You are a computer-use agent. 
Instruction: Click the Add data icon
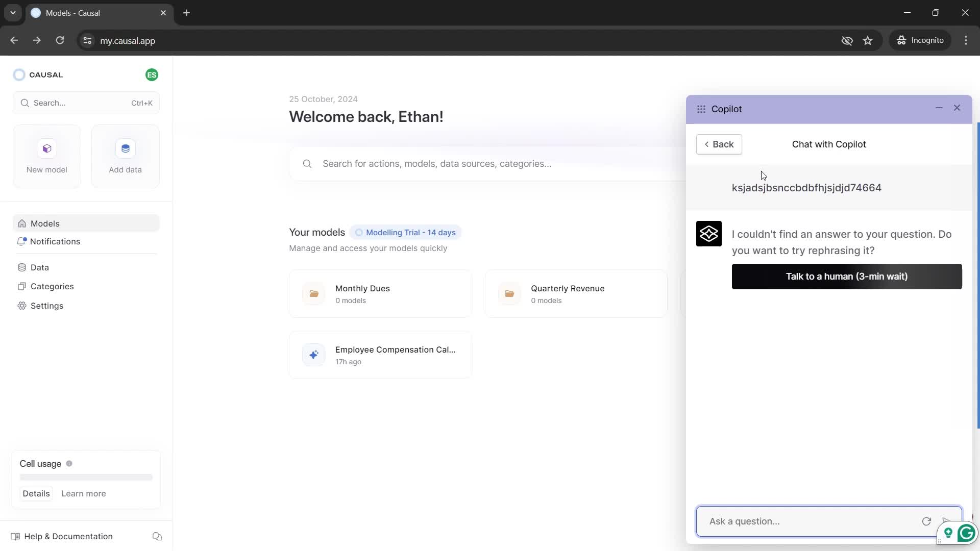point(125,148)
